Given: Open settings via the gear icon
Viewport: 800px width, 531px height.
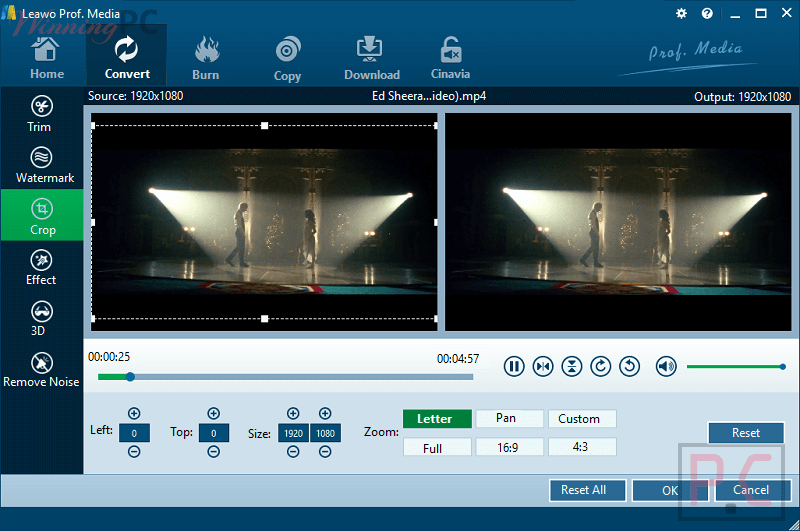Looking at the screenshot, I should pyautogui.click(x=681, y=14).
